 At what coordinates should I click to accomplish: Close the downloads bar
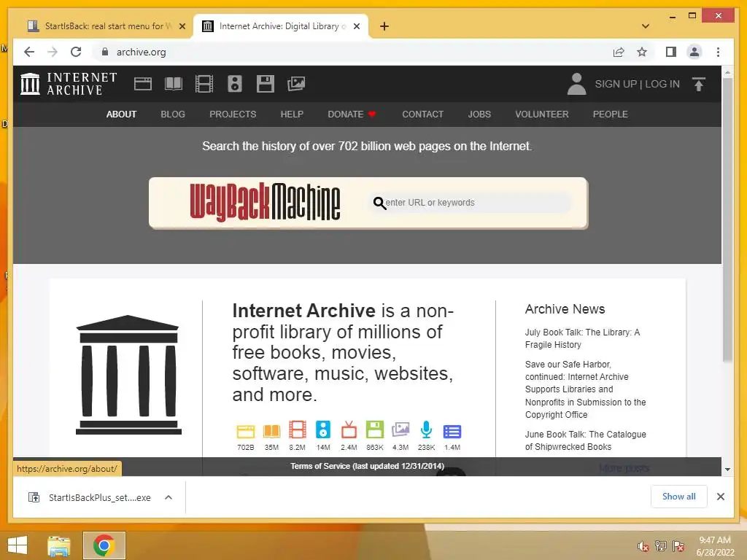click(721, 497)
